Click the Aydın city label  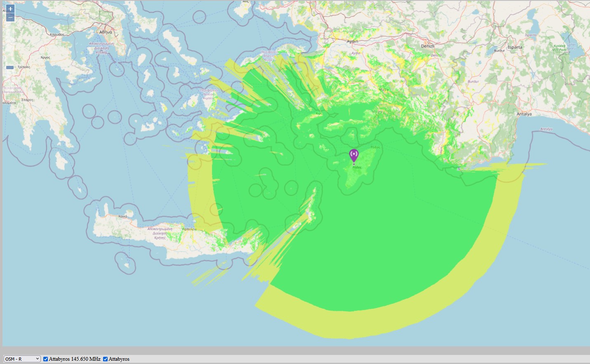[352, 42]
